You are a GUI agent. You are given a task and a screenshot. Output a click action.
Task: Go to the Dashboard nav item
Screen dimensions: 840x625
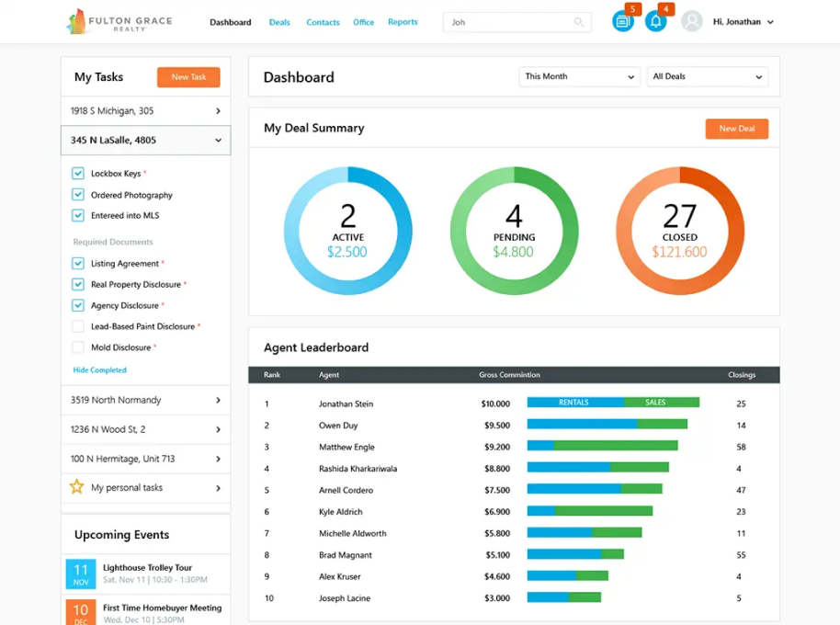pos(231,22)
